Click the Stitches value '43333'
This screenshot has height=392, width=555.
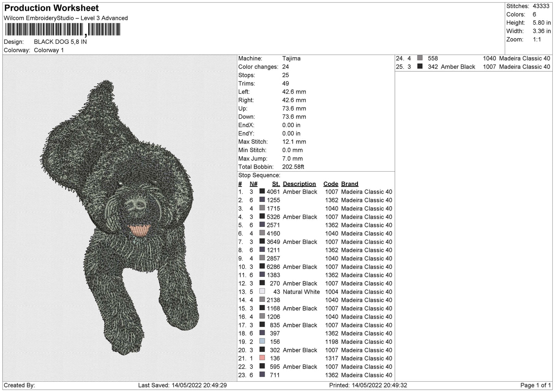(x=542, y=6)
